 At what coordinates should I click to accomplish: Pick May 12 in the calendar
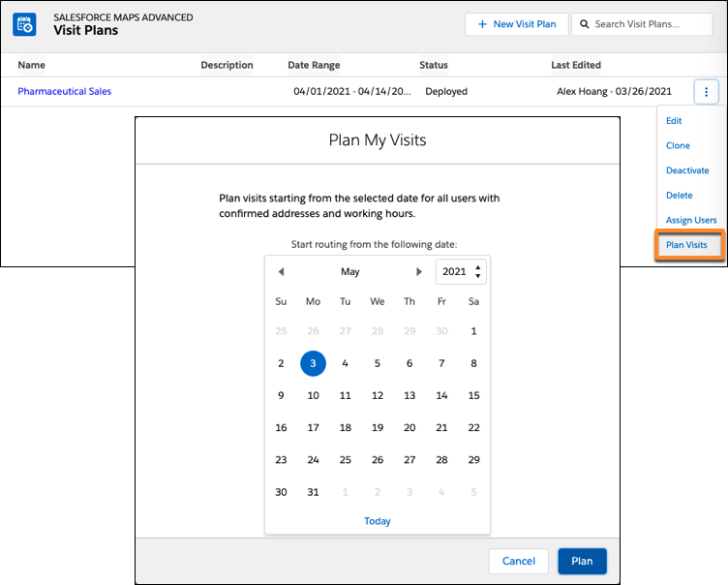coord(378,395)
